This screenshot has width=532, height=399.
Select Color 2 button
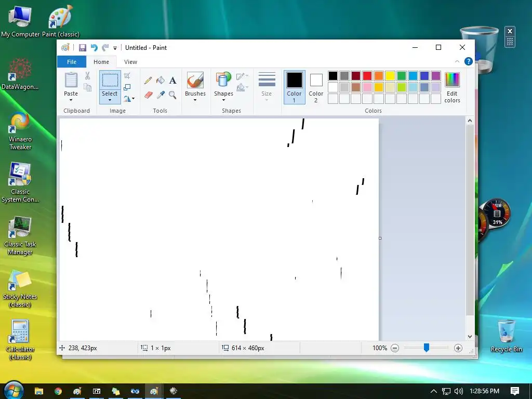coord(316,87)
